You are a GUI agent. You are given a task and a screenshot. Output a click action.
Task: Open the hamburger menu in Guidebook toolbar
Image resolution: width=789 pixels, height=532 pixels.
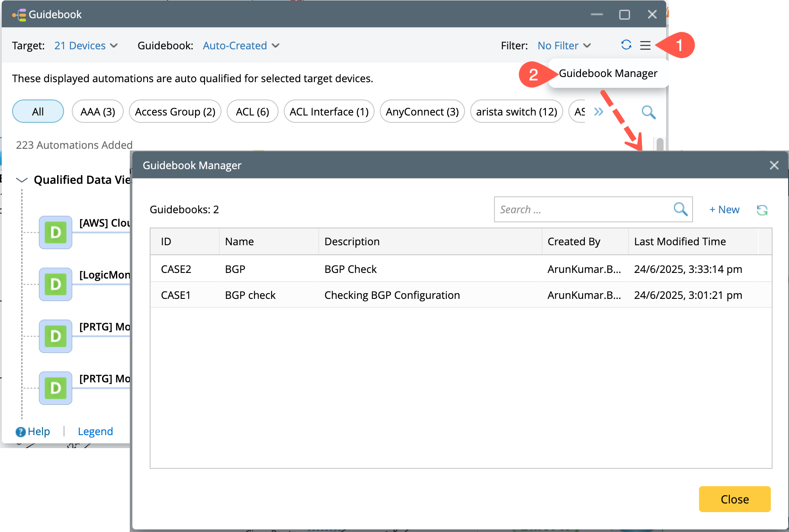point(645,45)
